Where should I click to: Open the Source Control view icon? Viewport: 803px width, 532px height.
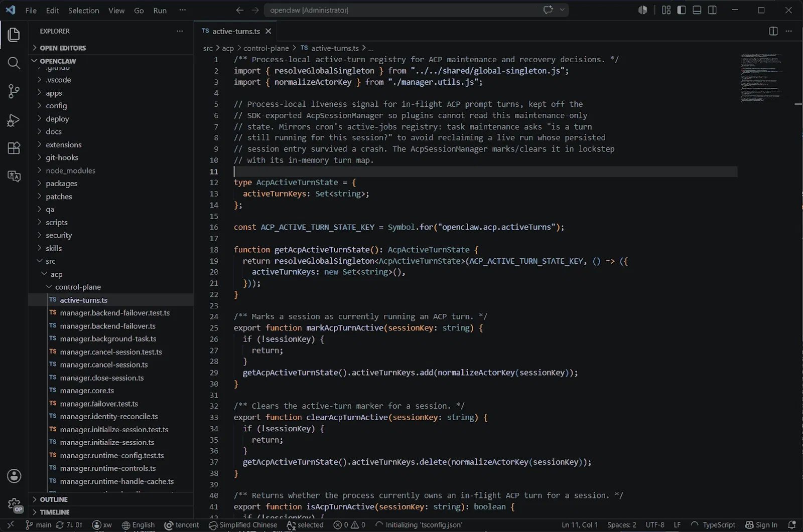tap(14, 91)
